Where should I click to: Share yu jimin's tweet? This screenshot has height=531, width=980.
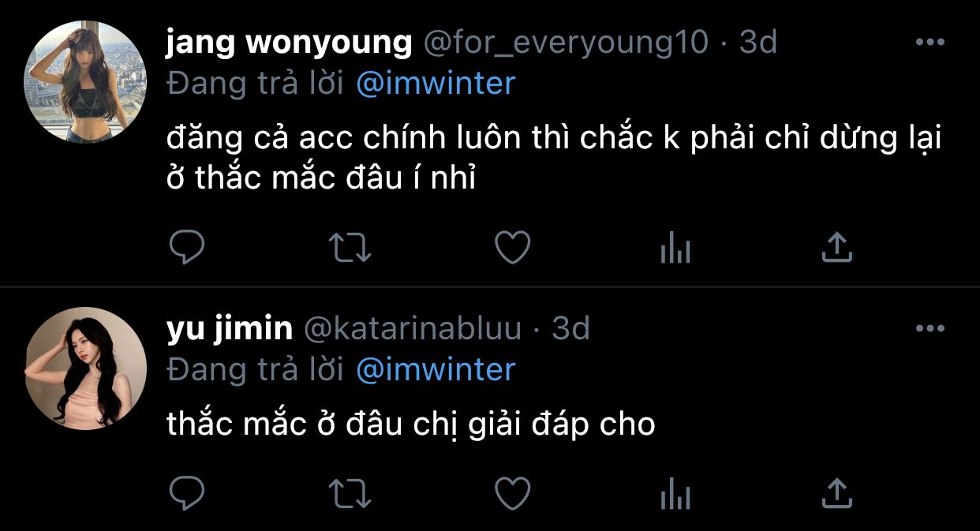pos(837,495)
